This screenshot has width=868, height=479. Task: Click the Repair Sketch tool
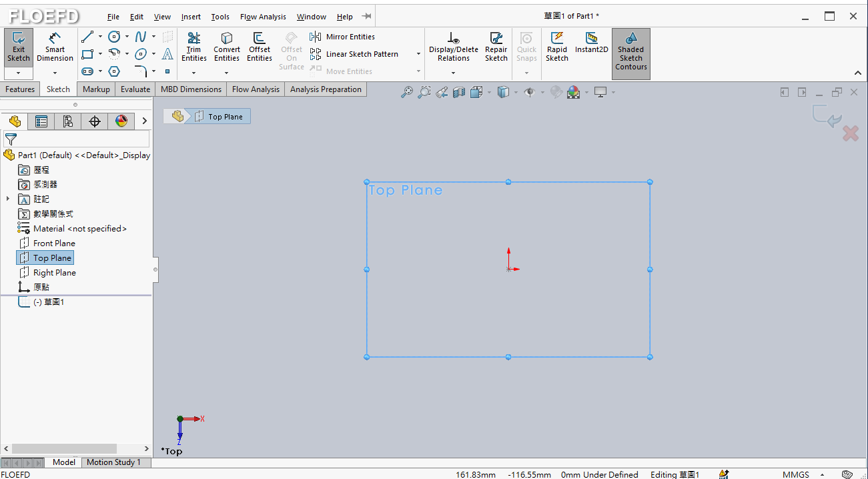click(x=496, y=47)
